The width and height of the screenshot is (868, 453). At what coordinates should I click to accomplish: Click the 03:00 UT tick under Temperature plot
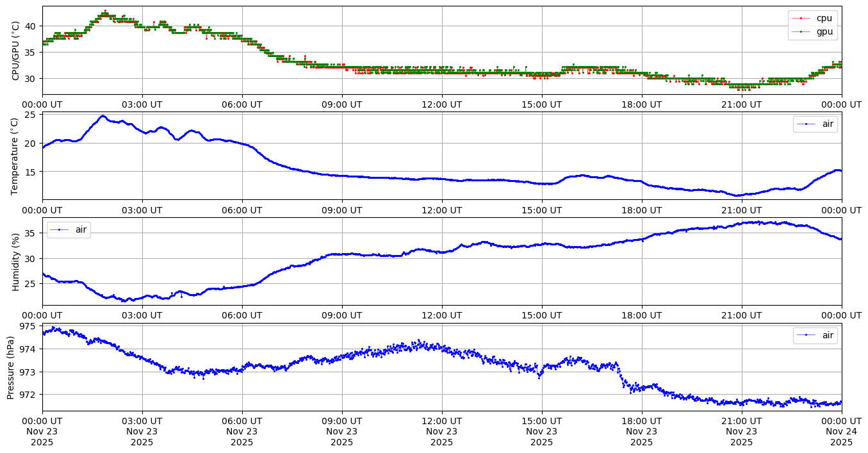point(142,210)
